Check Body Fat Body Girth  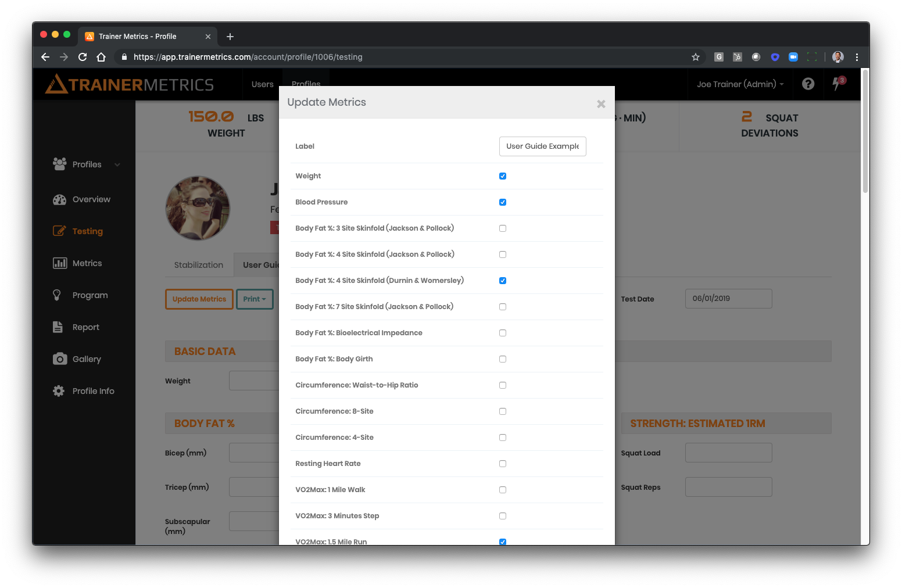pyautogui.click(x=503, y=359)
